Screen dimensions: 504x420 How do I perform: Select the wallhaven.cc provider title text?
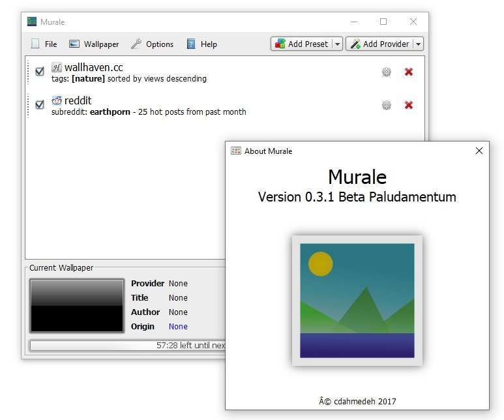tap(93, 68)
